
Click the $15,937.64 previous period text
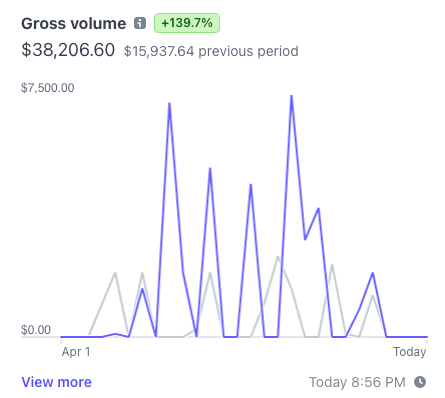tap(211, 51)
